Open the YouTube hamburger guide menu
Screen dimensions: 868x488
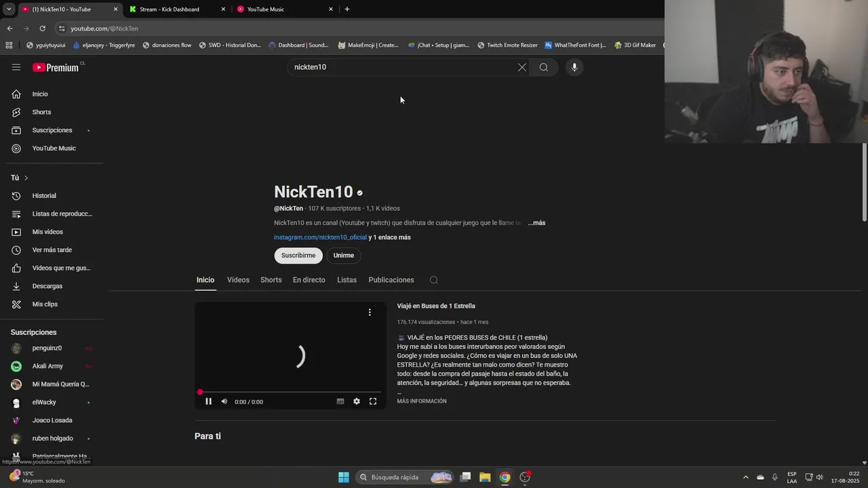pos(16,67)
